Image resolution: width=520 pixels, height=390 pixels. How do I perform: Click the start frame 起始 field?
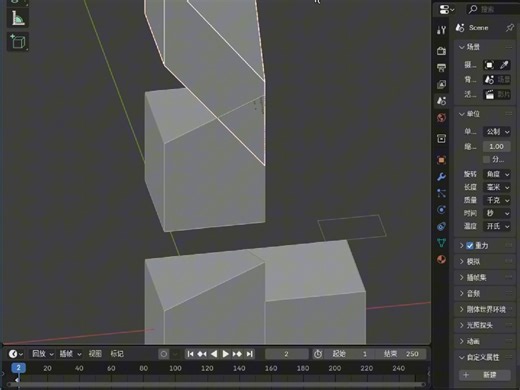coord(350,354)
